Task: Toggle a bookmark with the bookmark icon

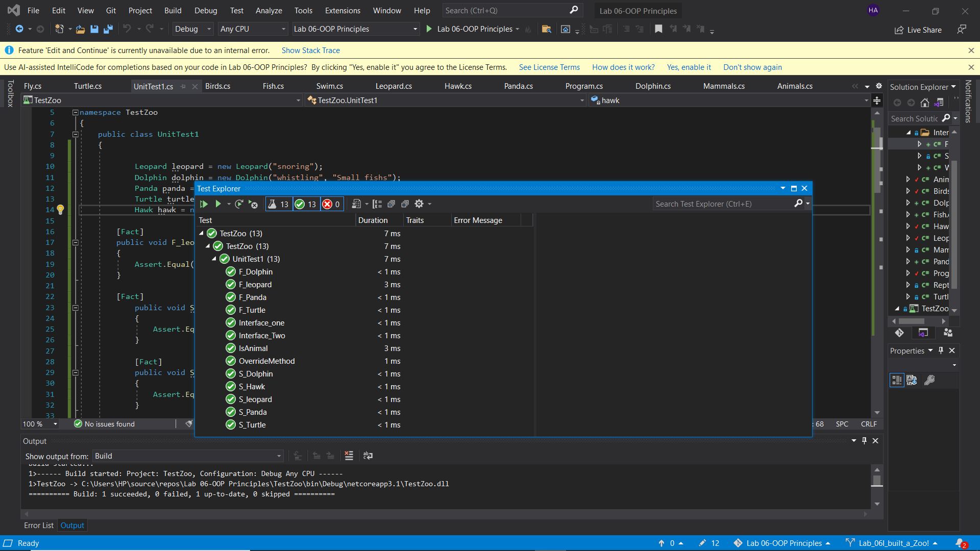Action: click(x=658, y=29)
